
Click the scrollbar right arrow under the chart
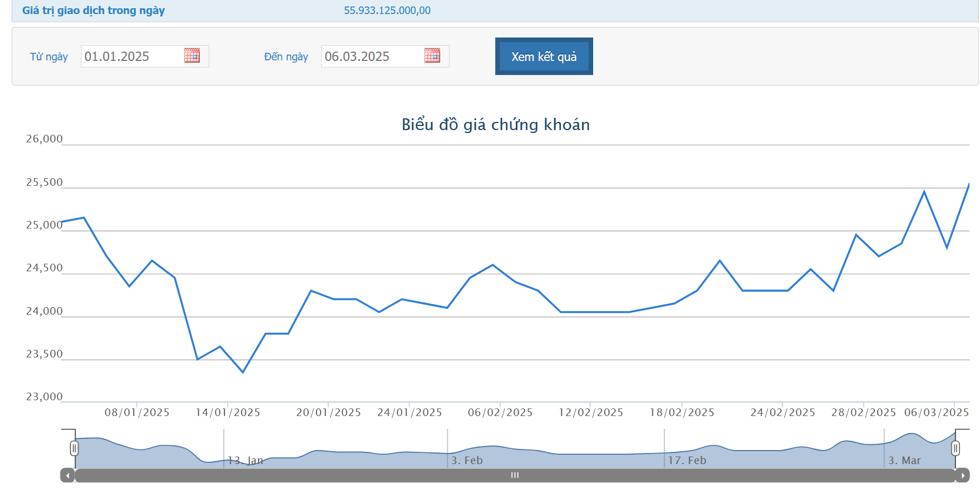pyautogui.click(x=962, y=475)
